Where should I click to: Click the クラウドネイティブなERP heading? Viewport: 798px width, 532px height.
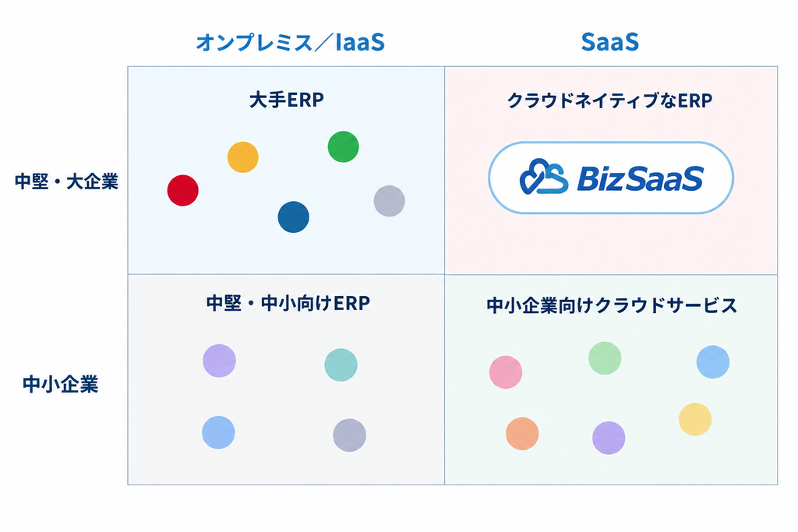609,100
